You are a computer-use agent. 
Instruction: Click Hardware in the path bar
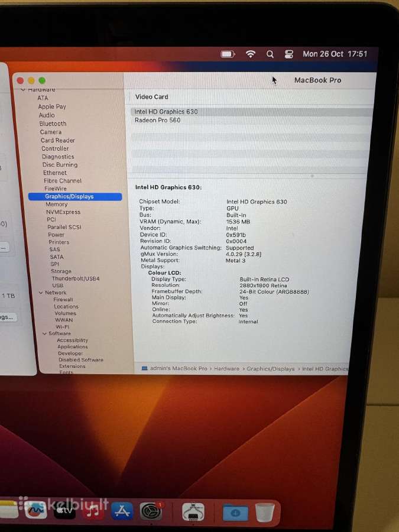click(226, 368)
